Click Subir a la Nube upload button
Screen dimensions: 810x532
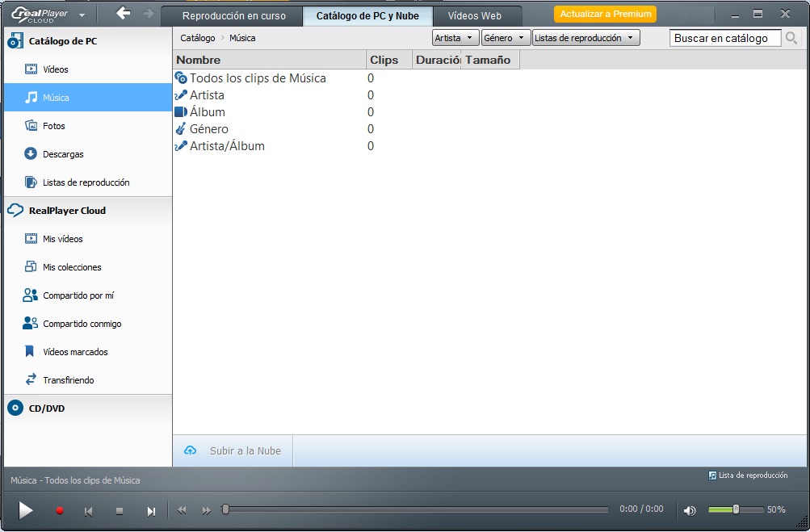[233, 451]
